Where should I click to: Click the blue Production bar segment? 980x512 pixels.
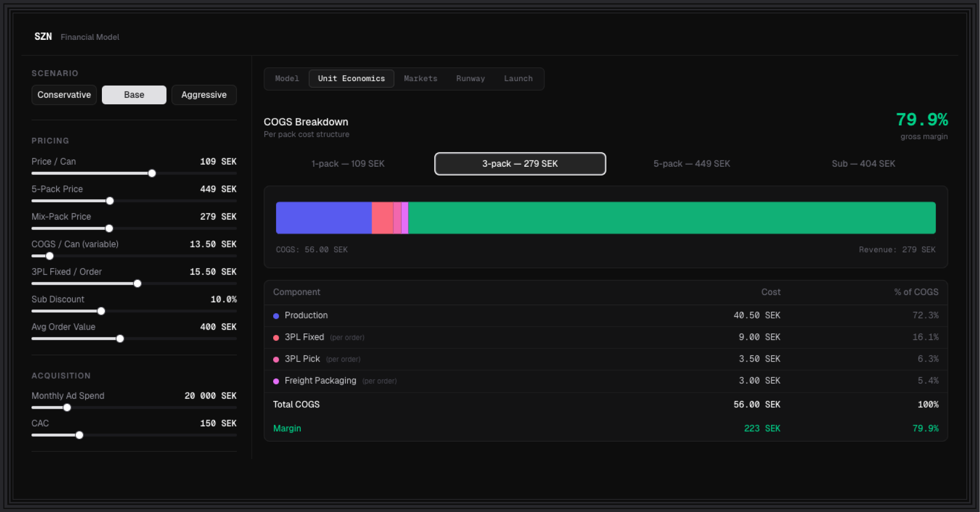click(x=323, y=218)
